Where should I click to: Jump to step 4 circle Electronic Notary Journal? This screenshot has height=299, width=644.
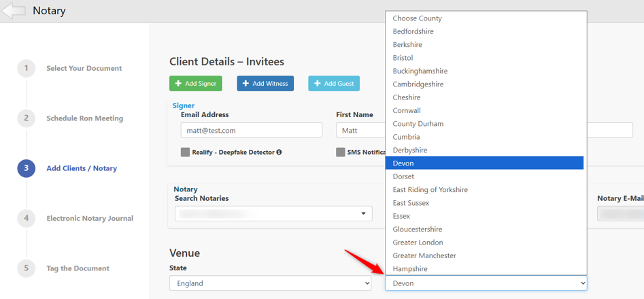pyautogui.click(x=27, y=218)
